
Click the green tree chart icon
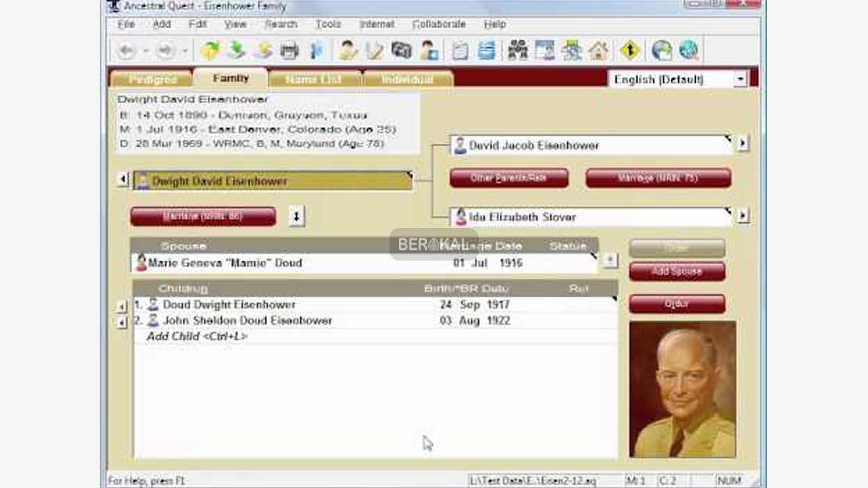[572, 50]
